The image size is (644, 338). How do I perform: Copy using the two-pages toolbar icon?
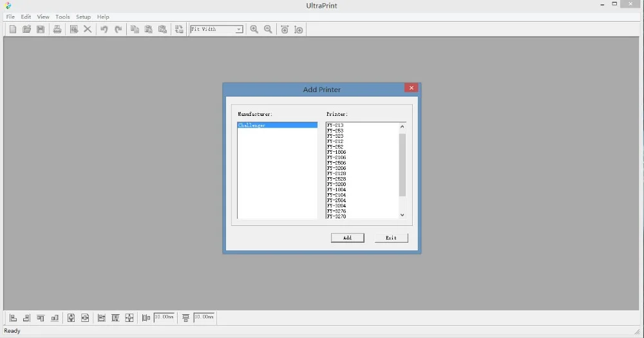click(x=135, y=29)
